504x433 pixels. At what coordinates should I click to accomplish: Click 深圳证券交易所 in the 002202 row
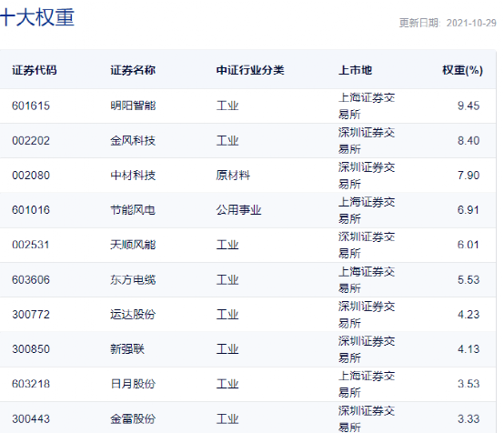point(367,140)
